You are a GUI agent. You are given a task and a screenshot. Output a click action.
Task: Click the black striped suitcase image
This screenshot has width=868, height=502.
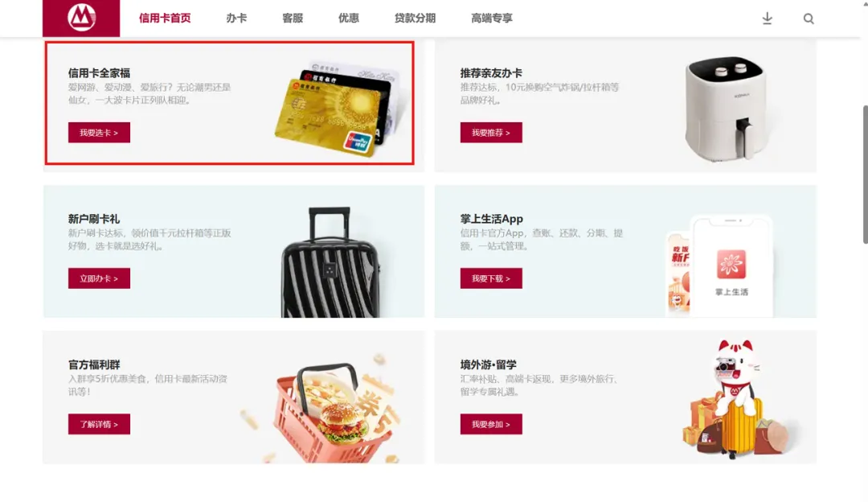click(330, 262)
